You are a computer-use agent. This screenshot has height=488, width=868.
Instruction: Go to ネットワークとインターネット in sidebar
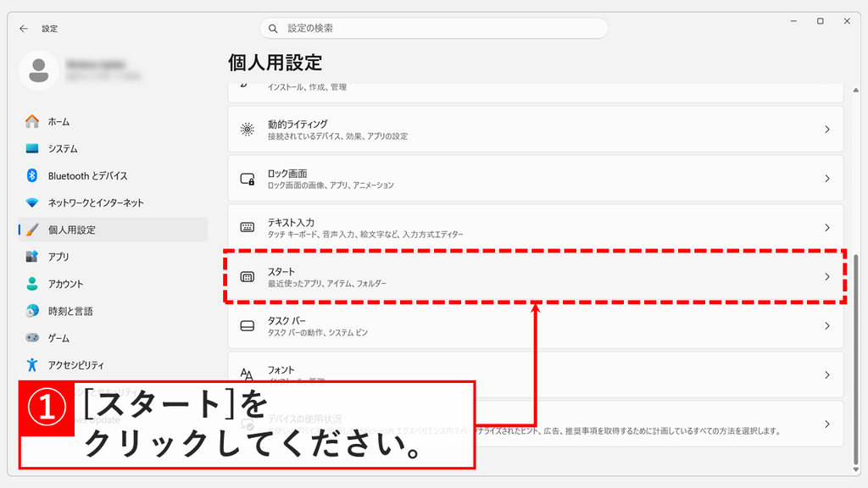point(113,202)
